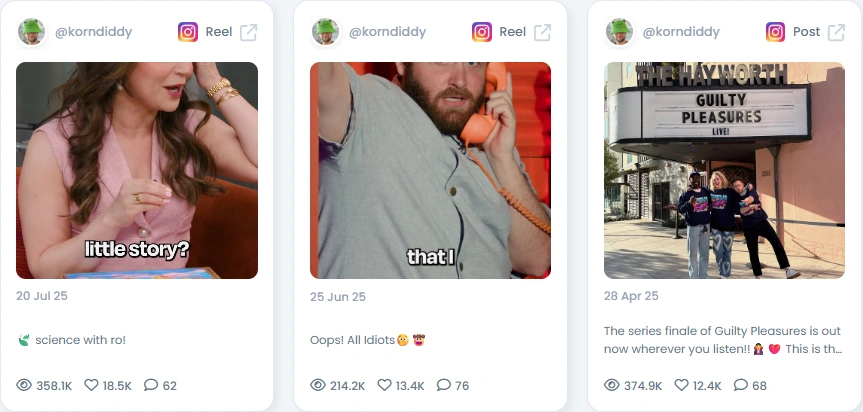The image size is (863, 412).
Task: Click the Guilty Pleasures series finale caption
Action: [723, 340]
